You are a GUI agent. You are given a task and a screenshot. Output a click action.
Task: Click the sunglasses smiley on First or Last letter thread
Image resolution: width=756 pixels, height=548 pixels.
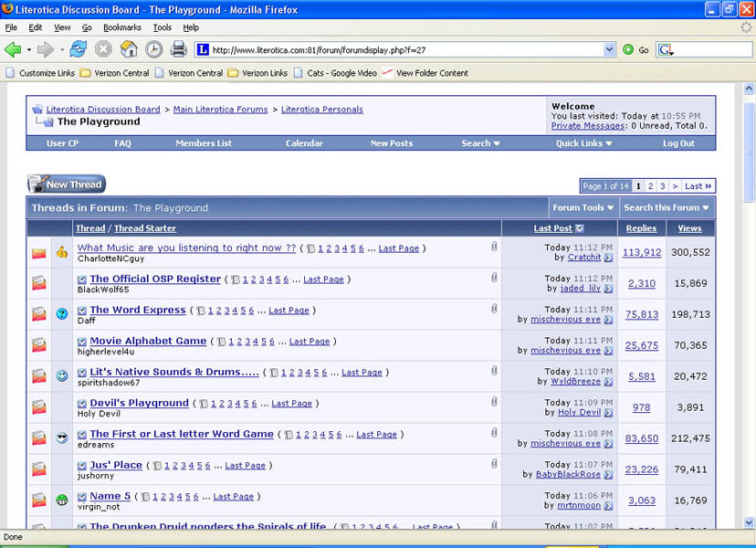(62, 438)
